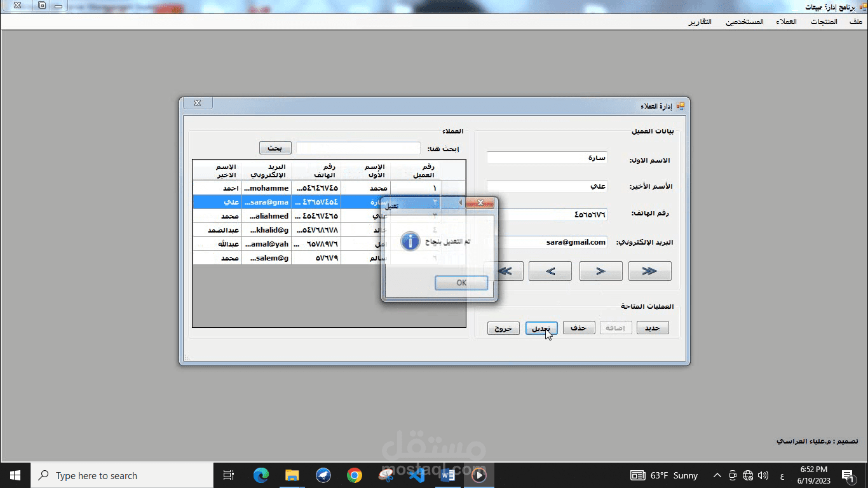Sort by البريد الإلكتروني column header
This screenshot has height=488, width=868.
pos(267,170)
